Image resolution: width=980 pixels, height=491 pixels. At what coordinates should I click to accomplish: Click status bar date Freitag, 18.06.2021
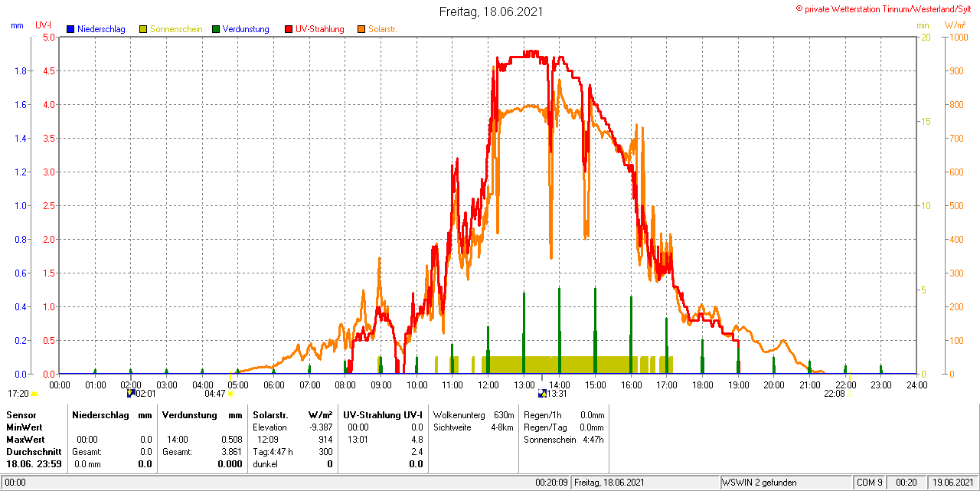610,483
